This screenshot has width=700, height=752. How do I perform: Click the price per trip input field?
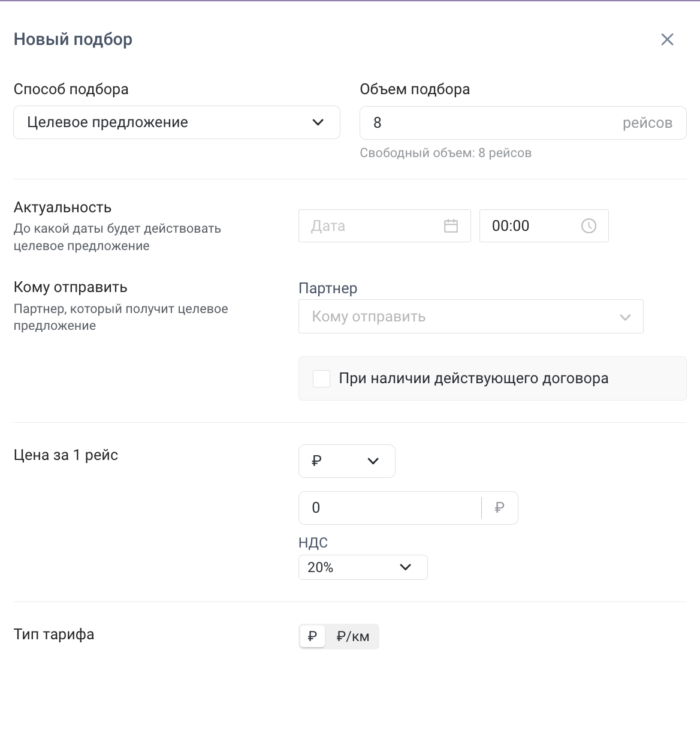pyautogui.click(x=390, y=508)
